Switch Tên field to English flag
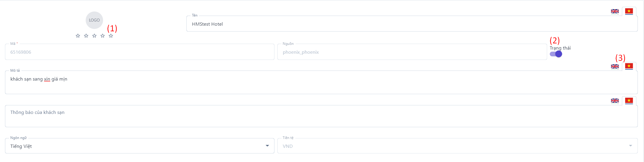This screenshot has width=644, height=162. pyautogui.click(x=615, y=11)
